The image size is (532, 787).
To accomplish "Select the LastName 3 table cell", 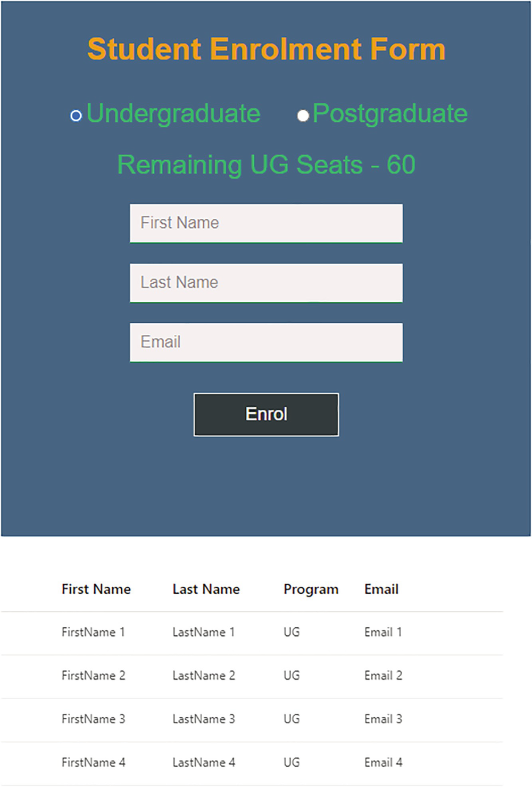I will tap(204, 719).
